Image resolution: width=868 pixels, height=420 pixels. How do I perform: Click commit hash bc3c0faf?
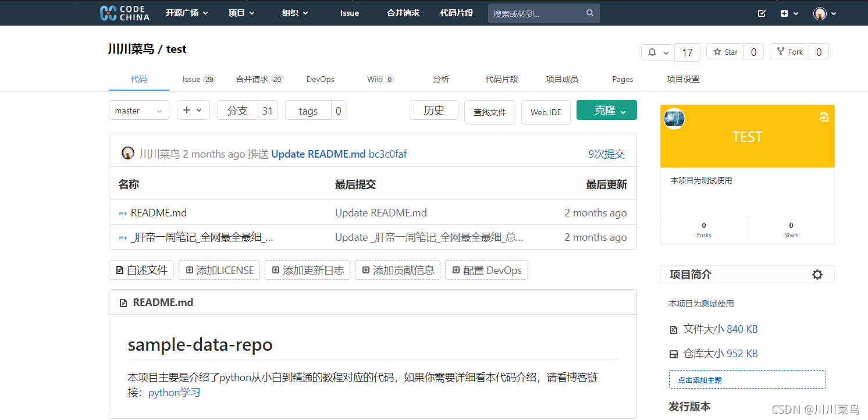tap(388, 154)
